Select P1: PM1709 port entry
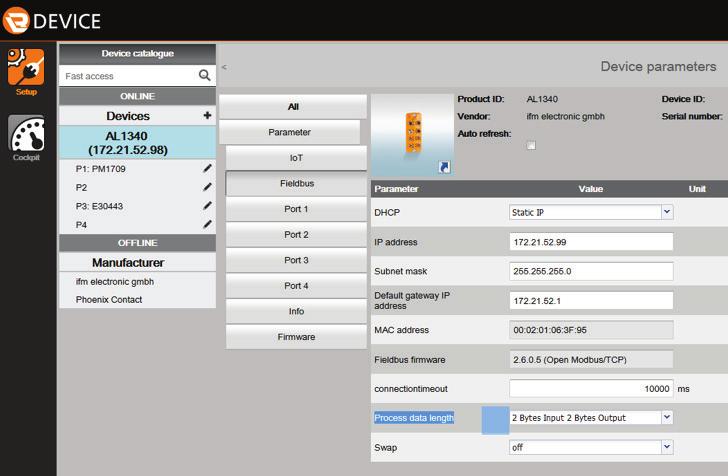This screenshot has height=476, width=728. tap(101, 169)
